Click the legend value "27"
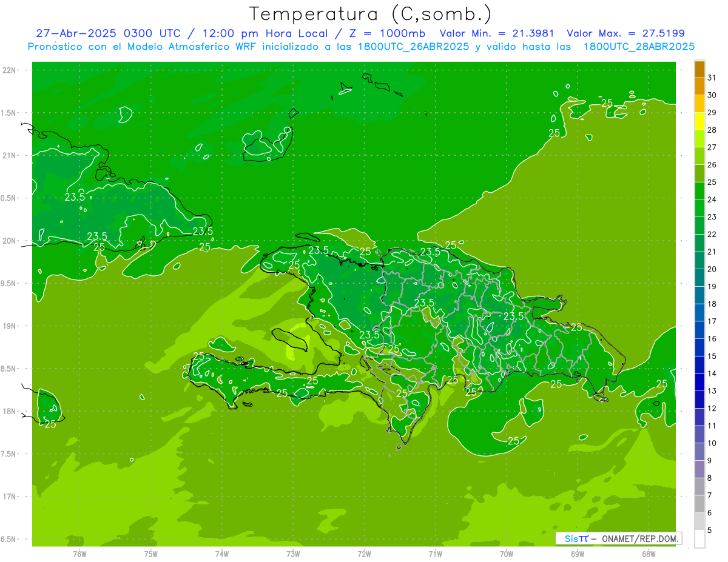 (712, 147)
